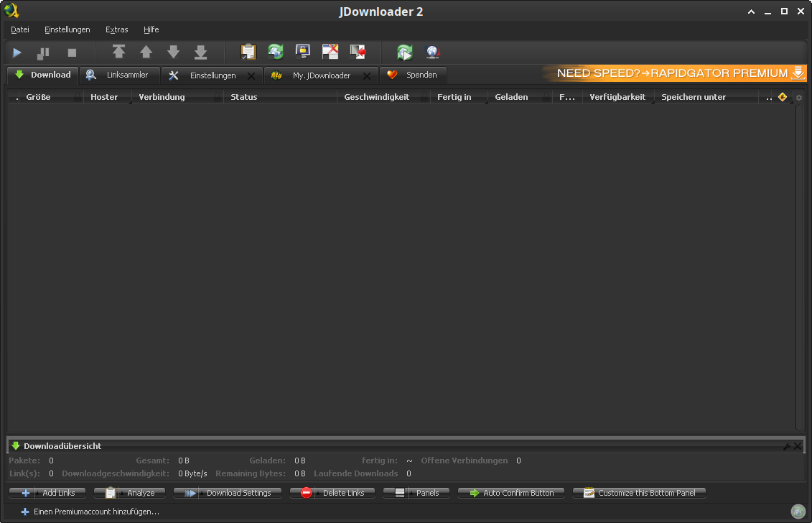Close the Einstellungen tab

pos(251,76)
